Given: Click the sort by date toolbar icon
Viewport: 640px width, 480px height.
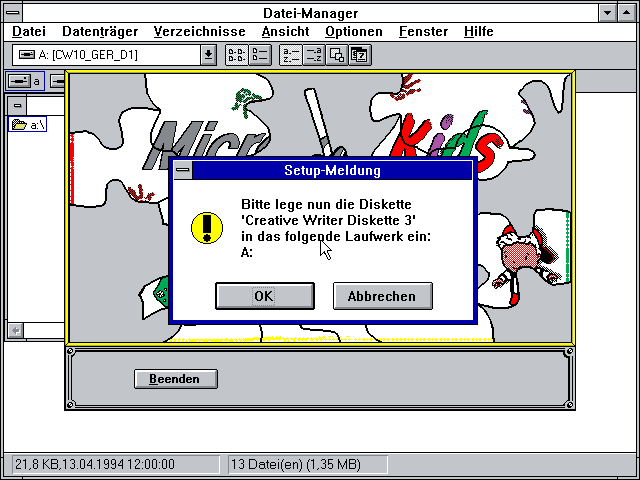Looking at the screenshot, I should point(358,55).
